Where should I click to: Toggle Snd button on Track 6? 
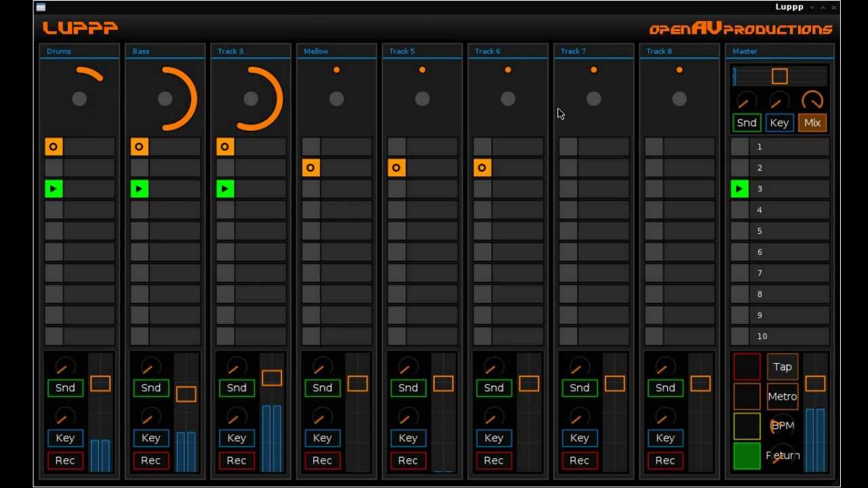(x=494, y=388)
